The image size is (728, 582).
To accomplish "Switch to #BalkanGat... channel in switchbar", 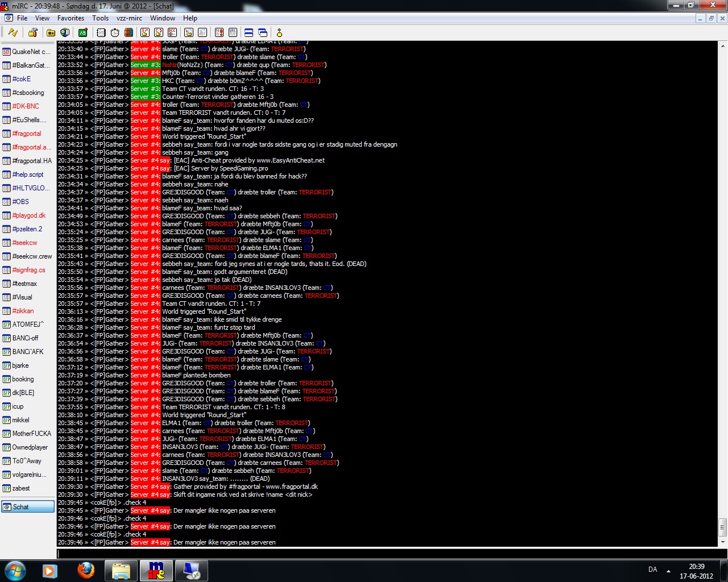I will (28, 65).
